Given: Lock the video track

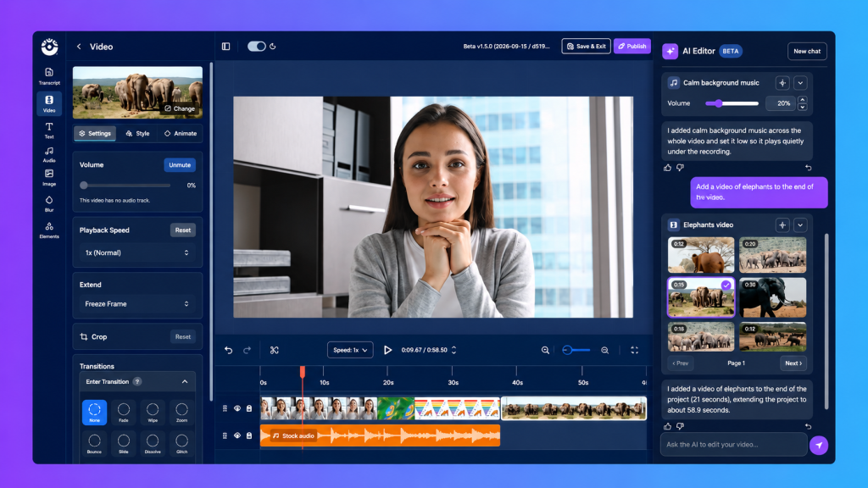Looking at the screenshot, I should pos(249,408).
